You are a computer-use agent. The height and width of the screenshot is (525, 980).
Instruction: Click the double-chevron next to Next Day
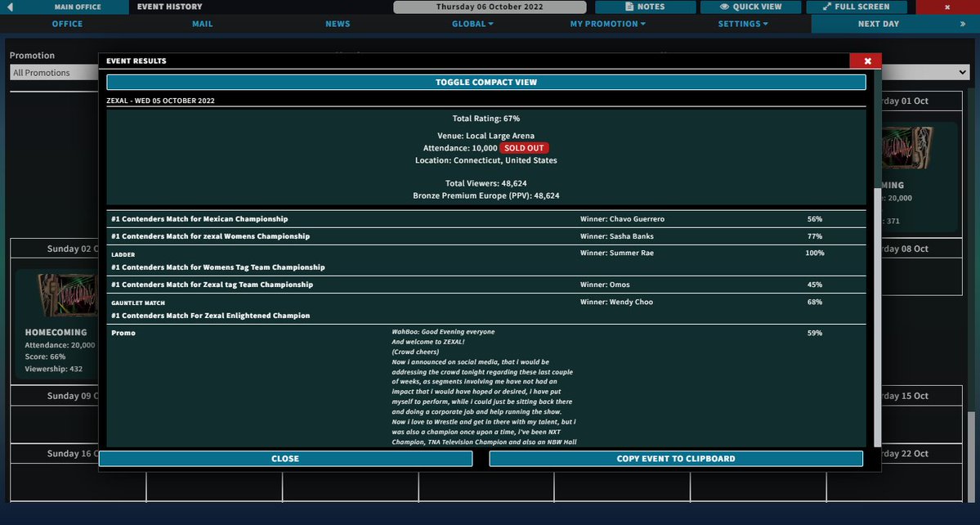point(963,24)
